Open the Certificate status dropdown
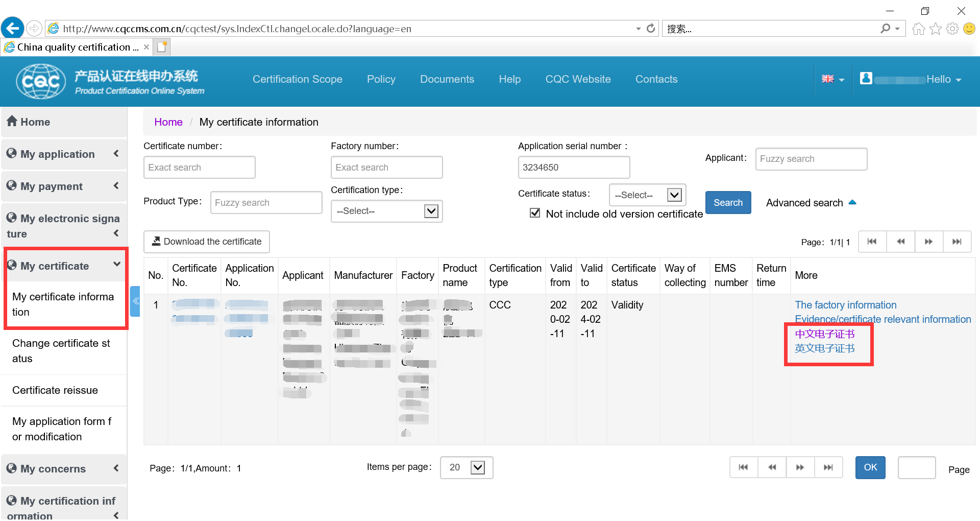Viewport: 980px width, 521px height. coord(647,195)
